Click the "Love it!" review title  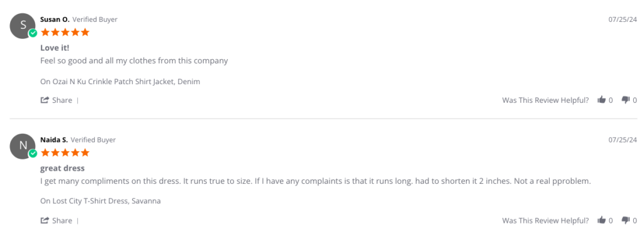point(55,48)
